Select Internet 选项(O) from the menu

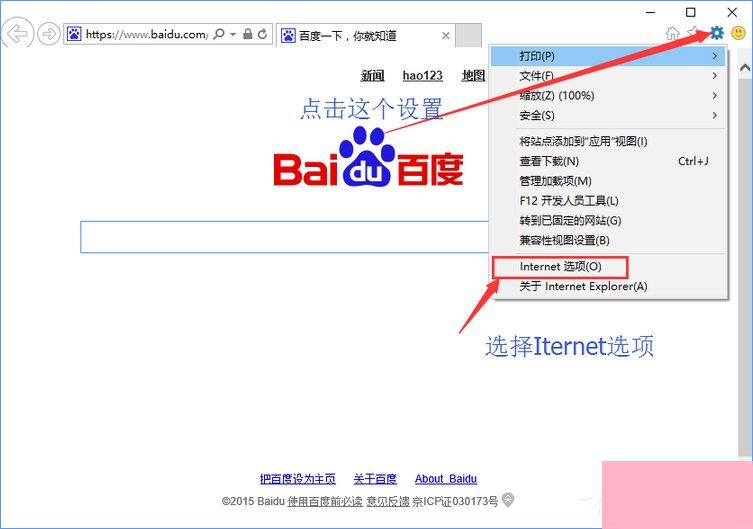pyautogui.click(x=560, y=267)
